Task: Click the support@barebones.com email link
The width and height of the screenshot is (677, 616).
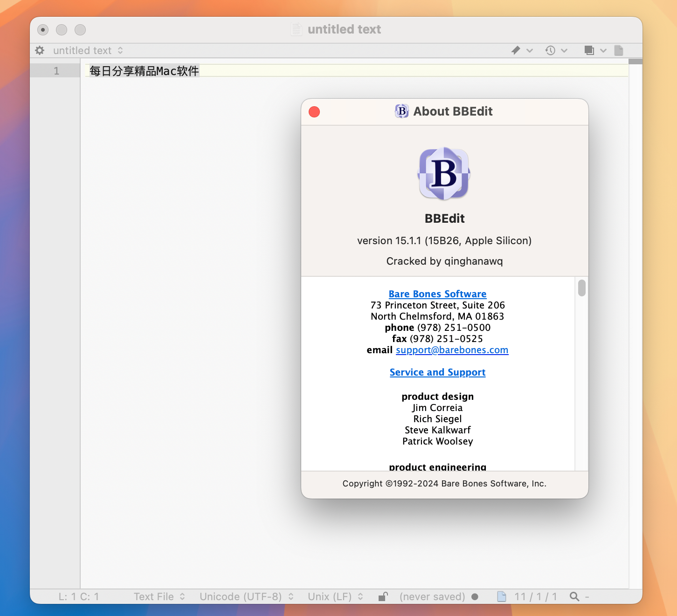Action: pos(452,350)
